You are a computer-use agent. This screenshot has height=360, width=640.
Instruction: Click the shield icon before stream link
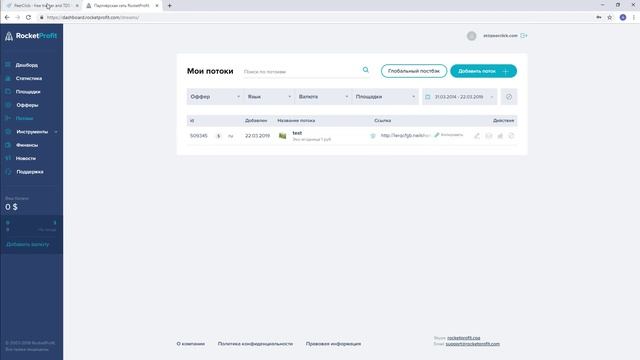[373, 136]
